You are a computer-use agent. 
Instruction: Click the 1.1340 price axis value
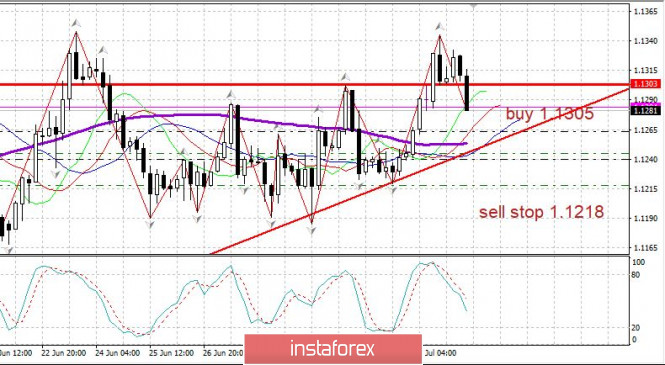(646, 41)
